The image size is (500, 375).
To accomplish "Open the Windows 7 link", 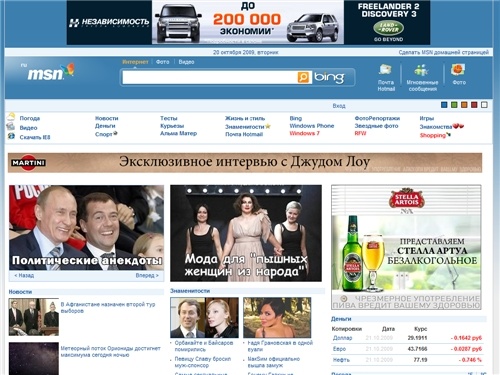I will pyautogui.click(x=304, y=133).
